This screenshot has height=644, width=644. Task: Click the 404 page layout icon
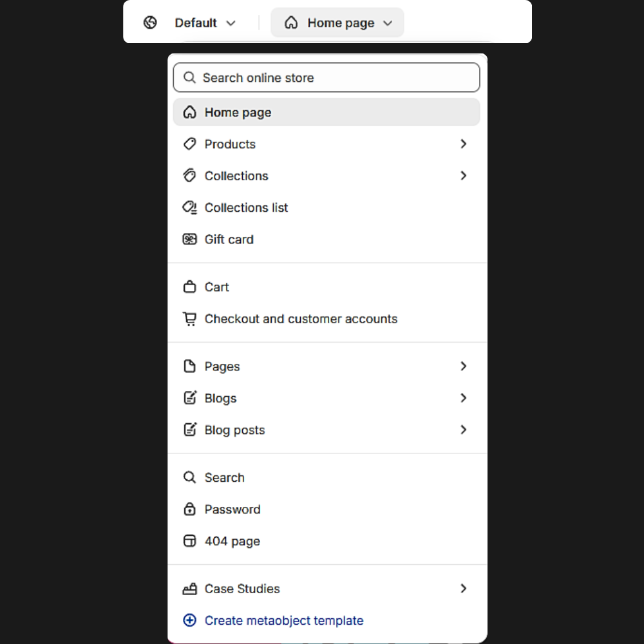click(x=189, y=541)
